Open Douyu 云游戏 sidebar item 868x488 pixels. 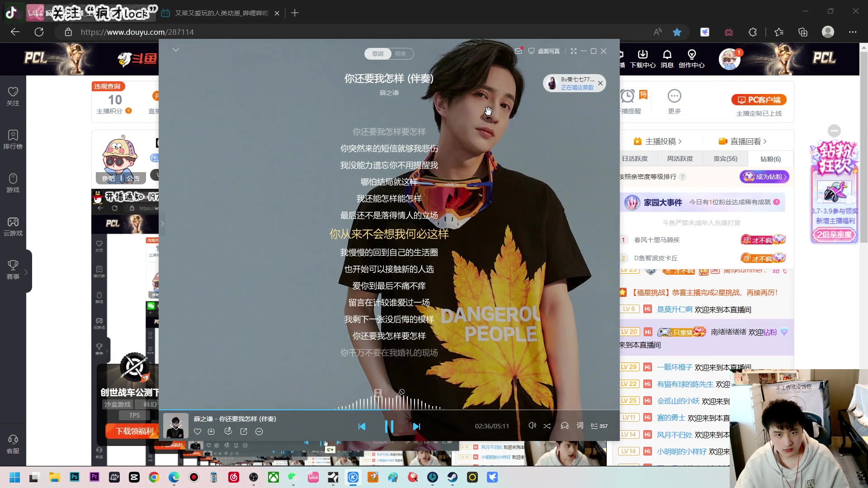click(x=13, y=226)
